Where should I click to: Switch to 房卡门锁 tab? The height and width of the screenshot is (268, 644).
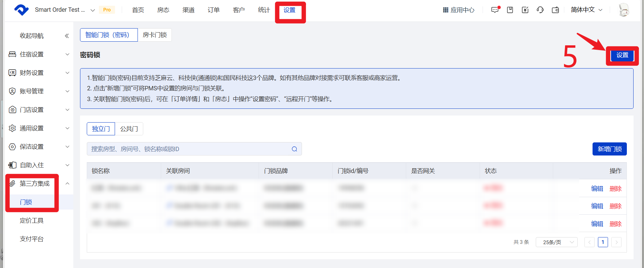pyautogui.click(x=155, y=35)
